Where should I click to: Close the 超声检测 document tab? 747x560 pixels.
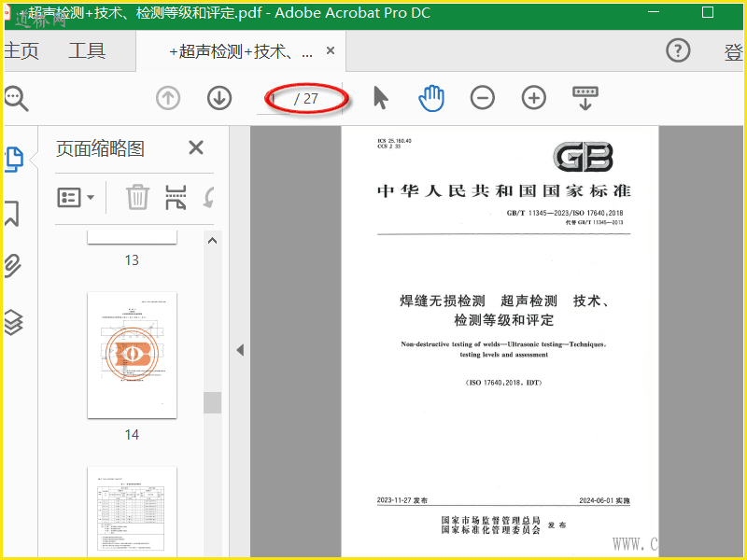point(331,50)
